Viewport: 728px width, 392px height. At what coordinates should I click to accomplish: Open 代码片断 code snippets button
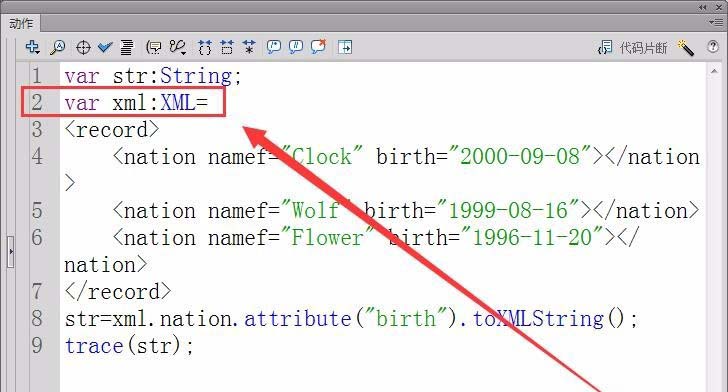[x=633, y=47]
